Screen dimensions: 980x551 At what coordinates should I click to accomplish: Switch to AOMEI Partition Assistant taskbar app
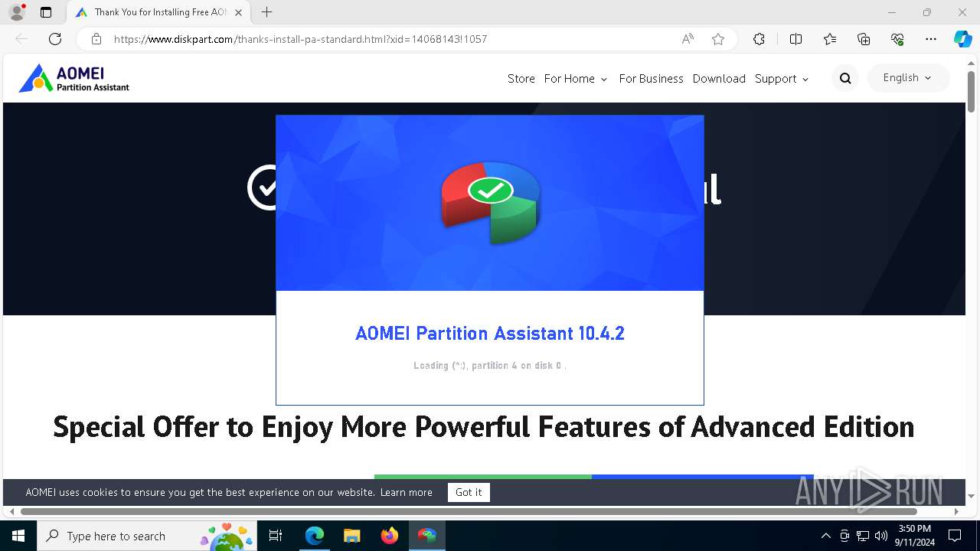pos(427,536)
